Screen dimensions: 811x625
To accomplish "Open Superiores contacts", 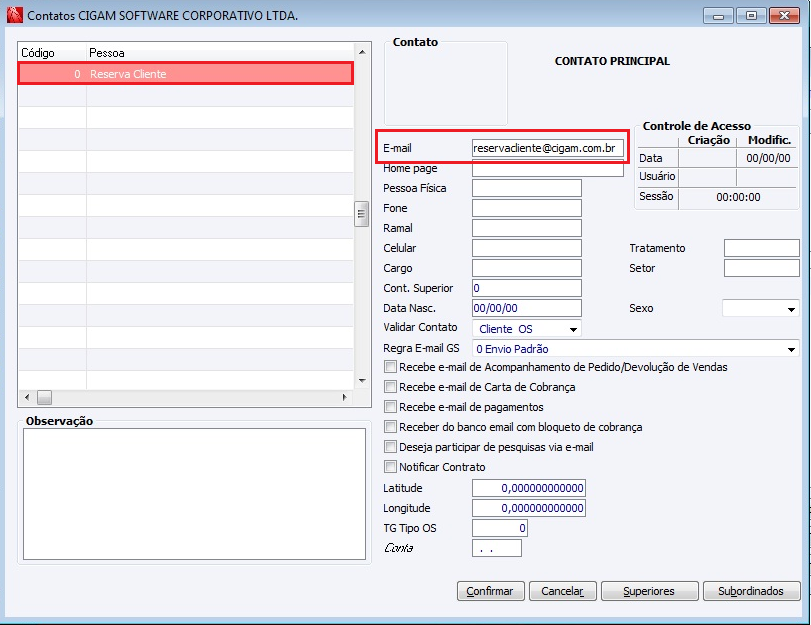I will (648, 591).
